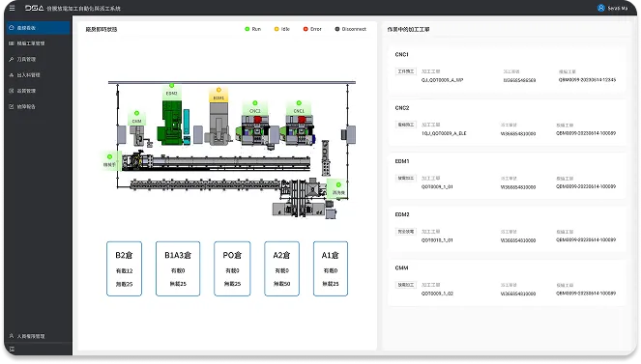Click the machine room status heading
The width and height of the screenshot is (641, 364).
pyautogui.click(x=101, y=29)
